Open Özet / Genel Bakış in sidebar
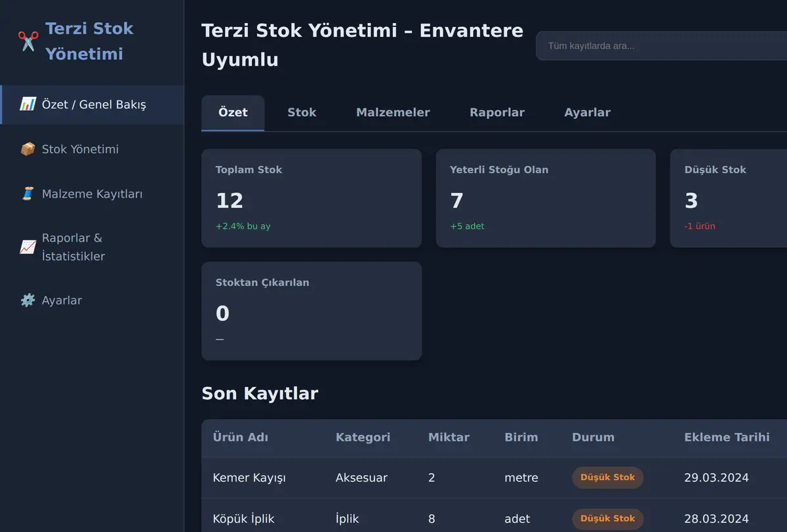 [92, 104]
